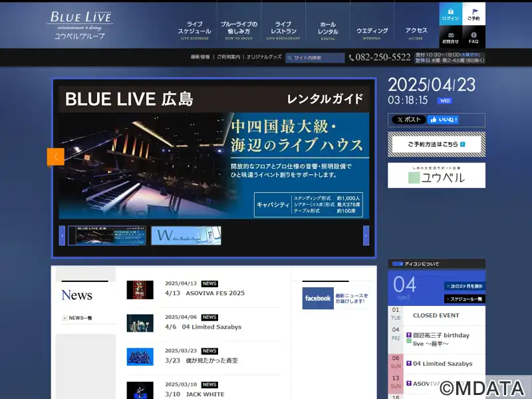Screen dimensions: 532x399
Task: Open オリジナルグッズ link
Action: point(264,57)
